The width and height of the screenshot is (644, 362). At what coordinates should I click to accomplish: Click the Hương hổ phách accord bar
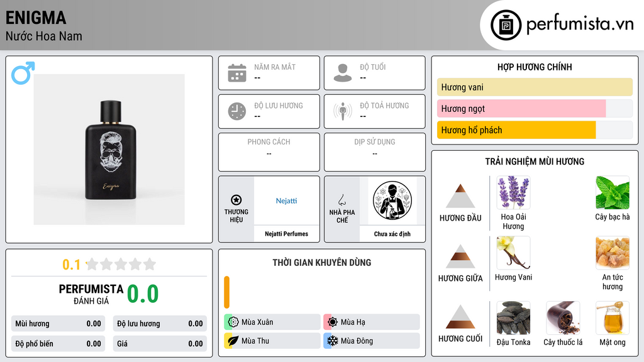click(x=535, y=130)
